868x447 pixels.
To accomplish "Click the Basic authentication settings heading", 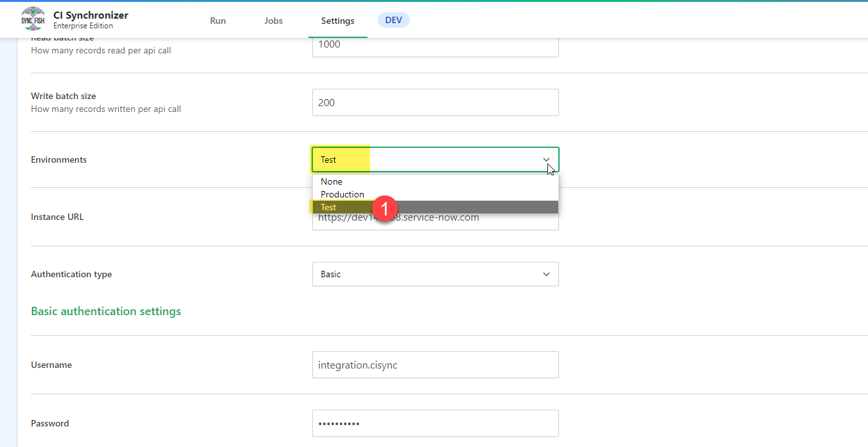I will [x=106, y=311].
